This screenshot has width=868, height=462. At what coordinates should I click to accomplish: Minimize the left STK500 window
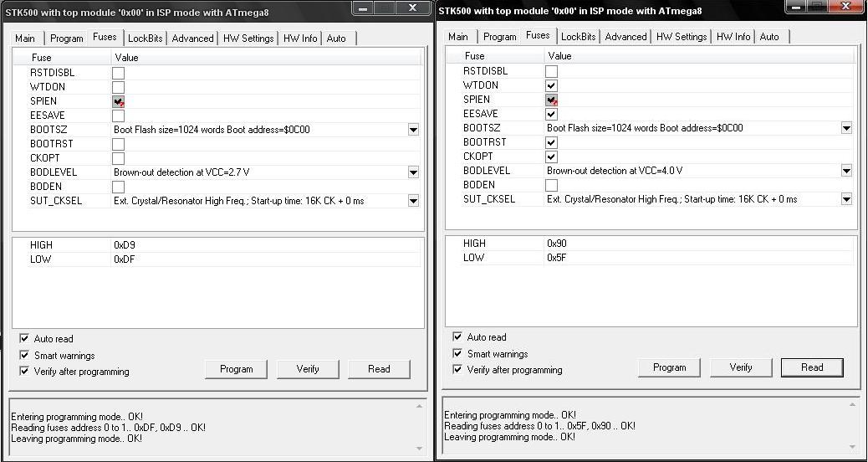(x=363, y=8)
